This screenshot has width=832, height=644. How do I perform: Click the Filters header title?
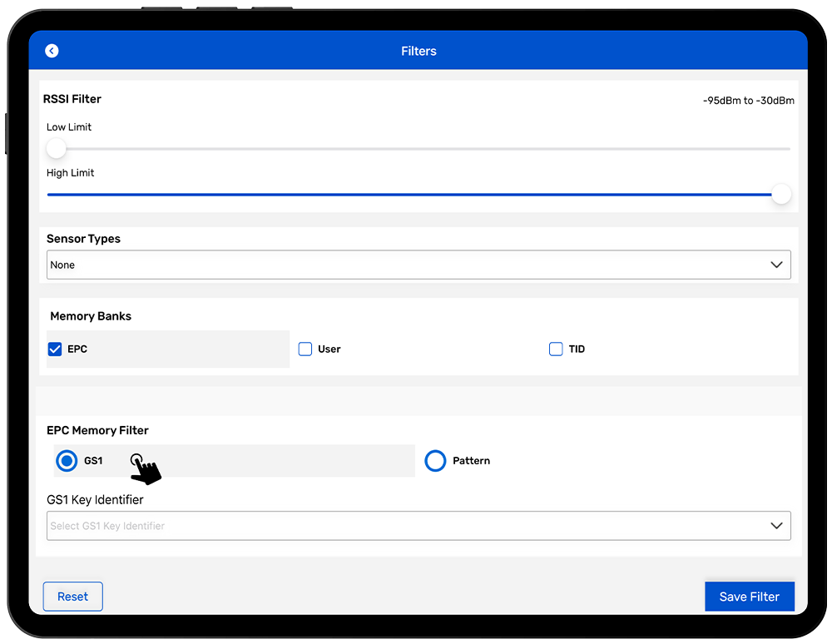[x=418, y=51]
